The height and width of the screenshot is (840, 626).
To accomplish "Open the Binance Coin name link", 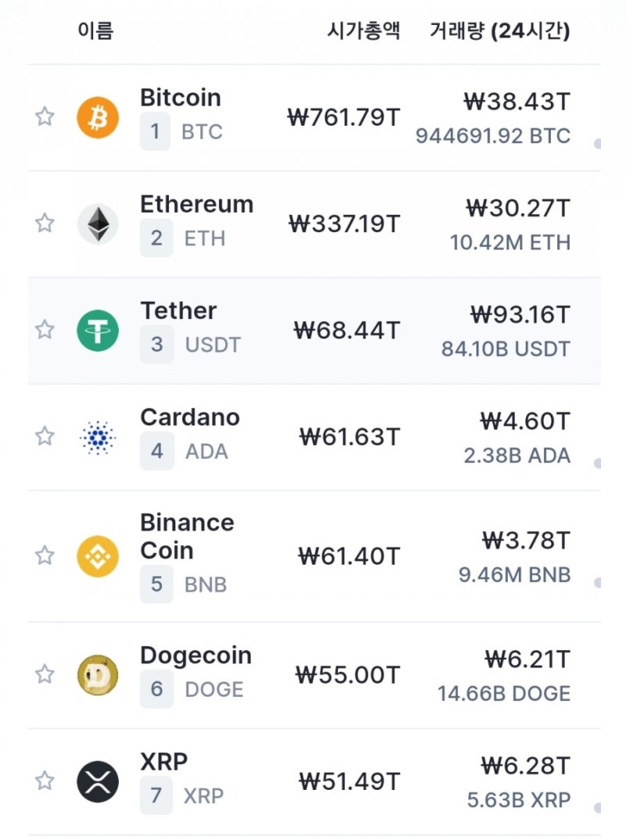I will point(186,537).
